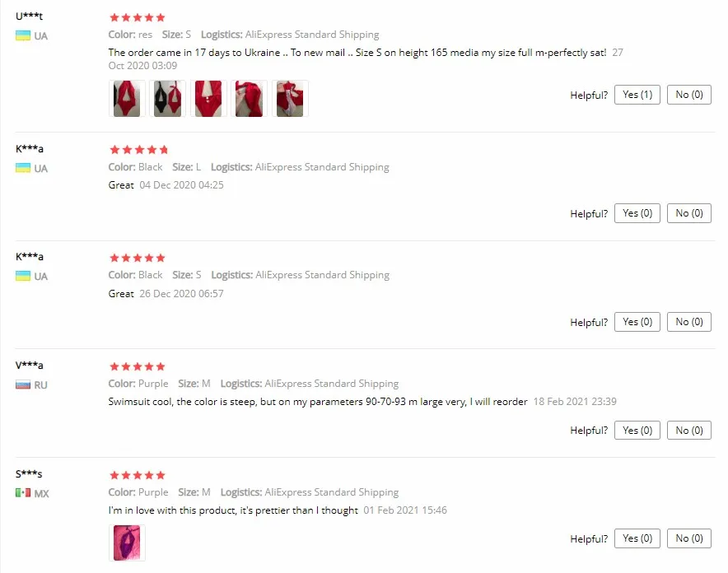Vote No on K***a size S review
This screenshot has width=728, height=573.
[689, 322]
